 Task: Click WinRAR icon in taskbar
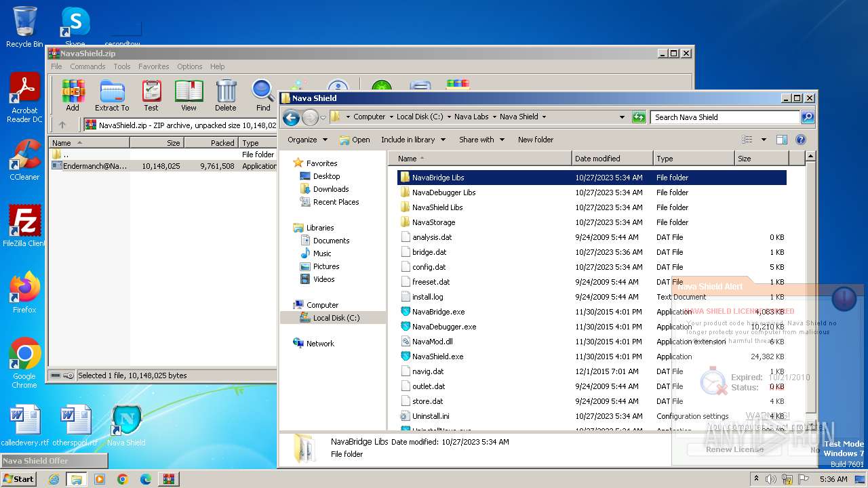click(169, 479)
